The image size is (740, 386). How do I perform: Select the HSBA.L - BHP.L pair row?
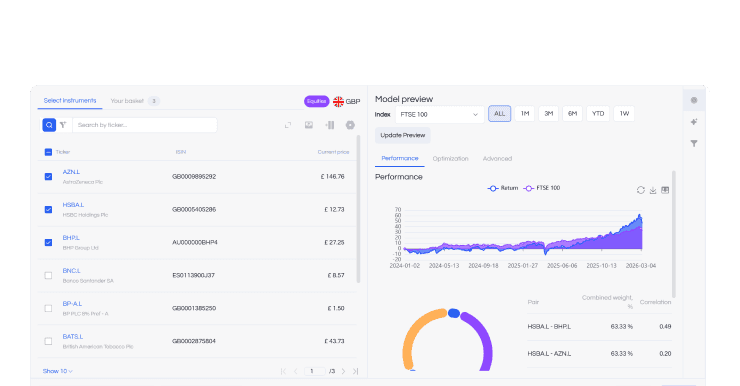click(599, 327)
